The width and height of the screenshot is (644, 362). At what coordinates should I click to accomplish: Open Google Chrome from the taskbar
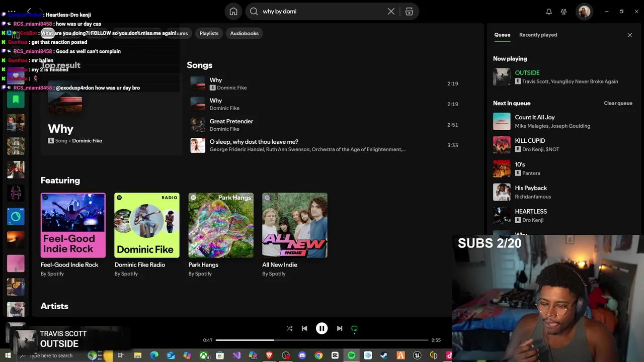[x=318, y=355]
